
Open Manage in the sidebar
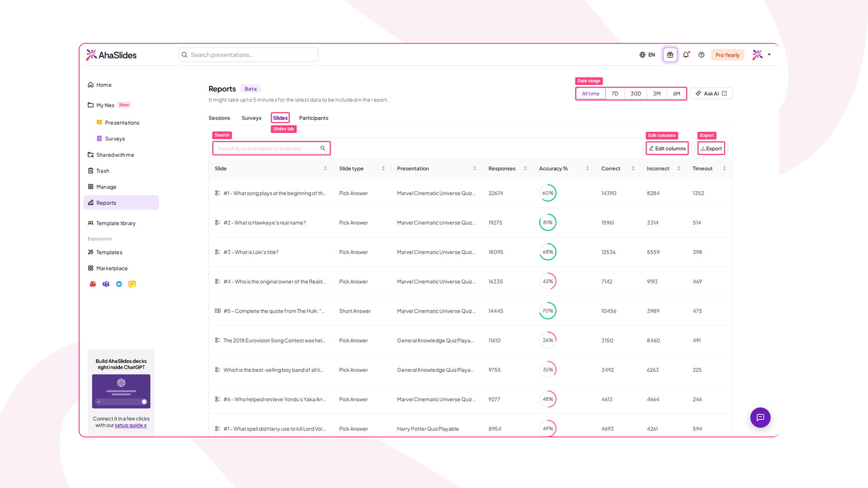point(121,187)
